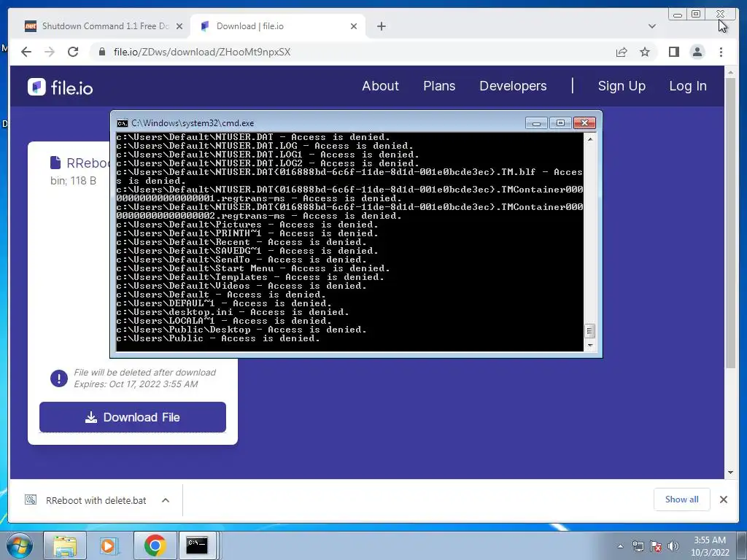Viewport: 747px width, 560px height.
Task: Bookmark this page with star icon
Action: [x=645, y=52]
